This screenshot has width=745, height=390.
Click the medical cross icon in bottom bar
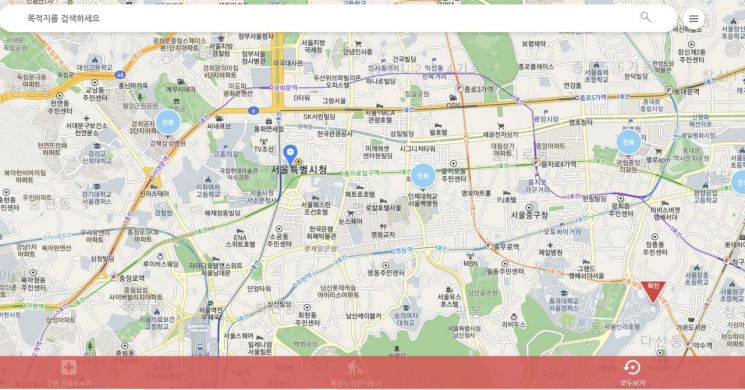69,367
